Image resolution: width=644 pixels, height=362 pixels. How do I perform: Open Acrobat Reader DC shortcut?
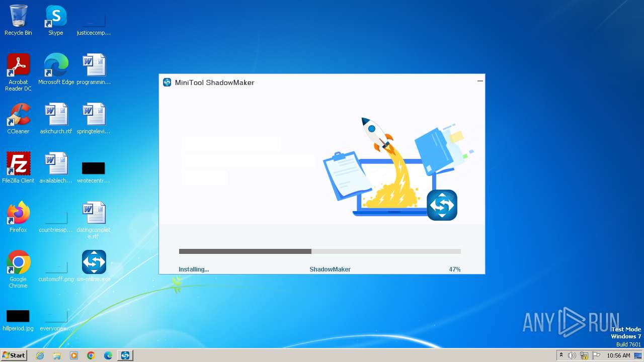point(18,72)
